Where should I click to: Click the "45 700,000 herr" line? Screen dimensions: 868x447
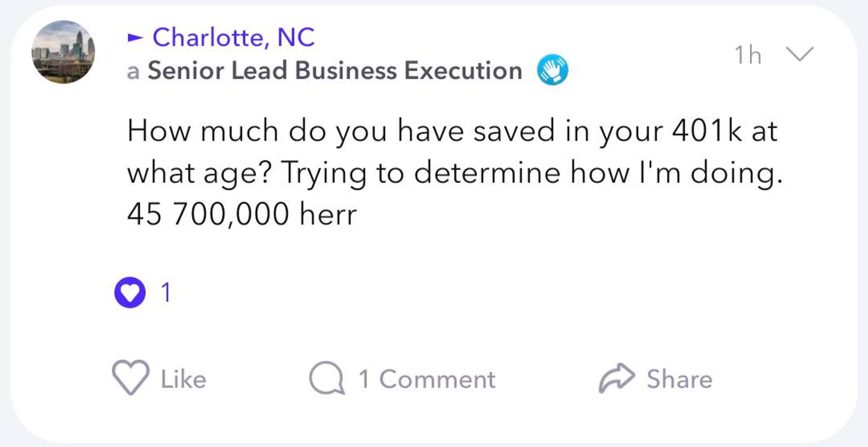point(242,214)
